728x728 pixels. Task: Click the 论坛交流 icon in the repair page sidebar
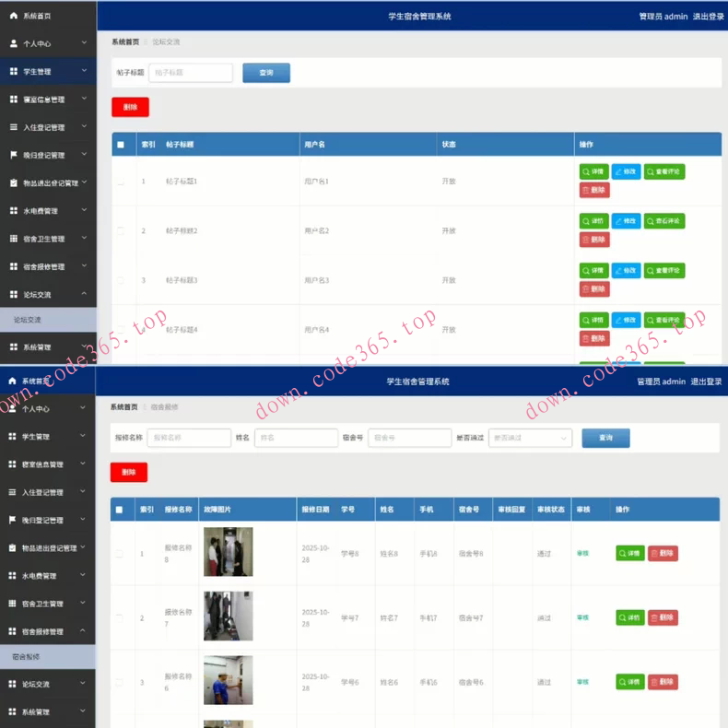12,684
